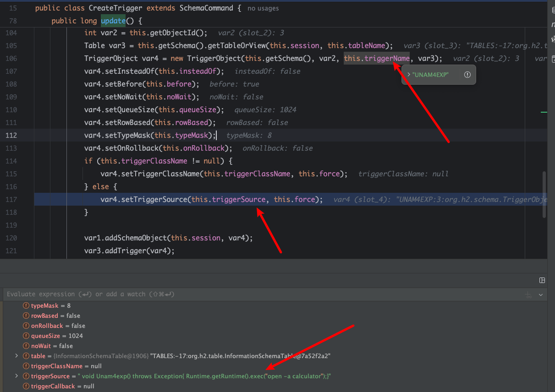
Task: Click the add watch icon in the evaluate bar
Action: pos(528,294)
